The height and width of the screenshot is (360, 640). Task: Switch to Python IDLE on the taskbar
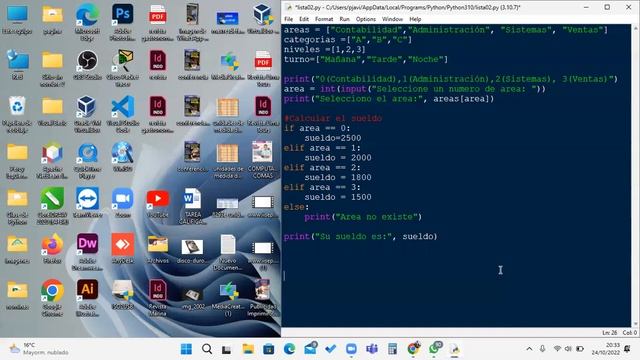pos(455,349)
